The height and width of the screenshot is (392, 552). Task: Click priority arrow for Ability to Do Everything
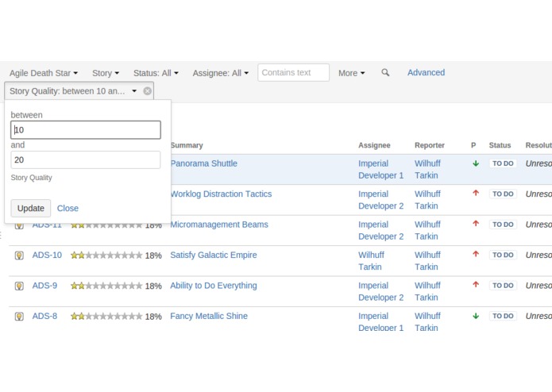pyautogui.click(x=476, y=285)
